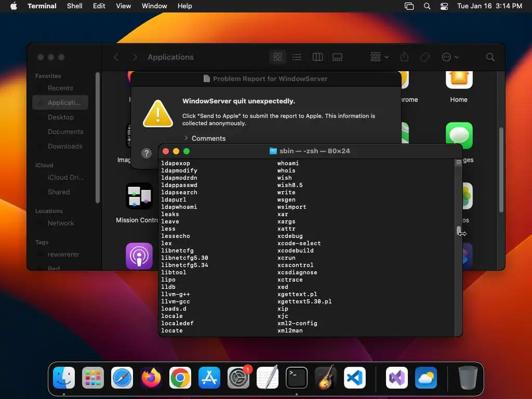Screen dimensions: 532x399
Task: Open the Shell menu
Action: point(75,6)
